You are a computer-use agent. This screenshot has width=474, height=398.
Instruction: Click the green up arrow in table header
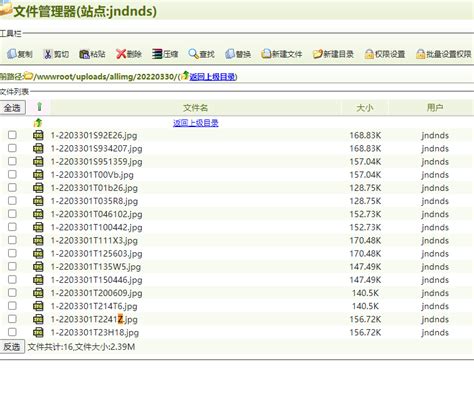[39, 107]
